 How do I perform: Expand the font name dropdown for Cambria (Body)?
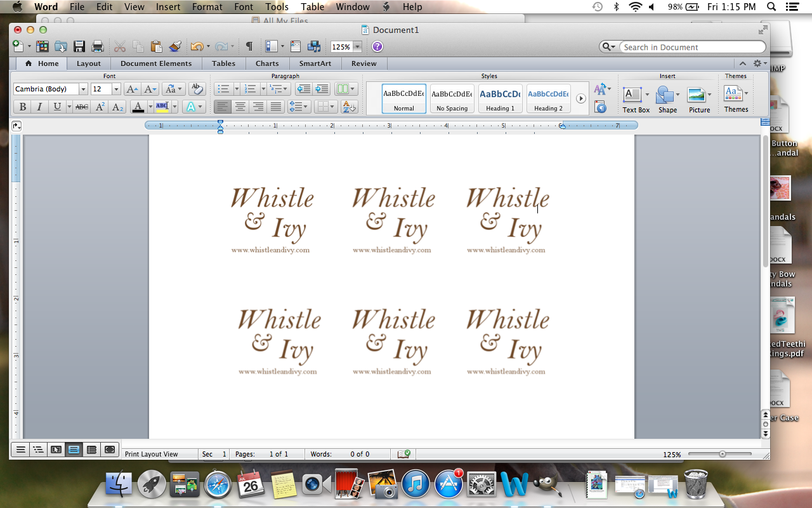coord(83,89)
